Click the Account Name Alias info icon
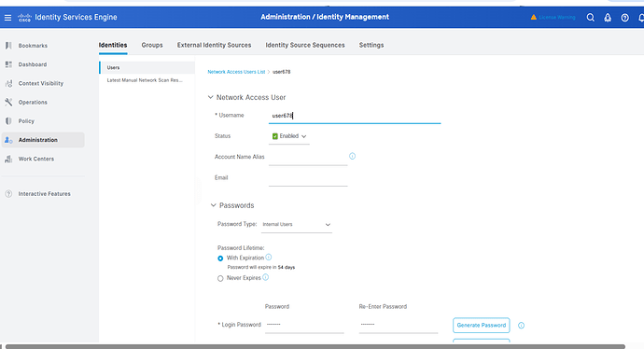The width and height of the screenshot is (644, 349). point(353,156)
